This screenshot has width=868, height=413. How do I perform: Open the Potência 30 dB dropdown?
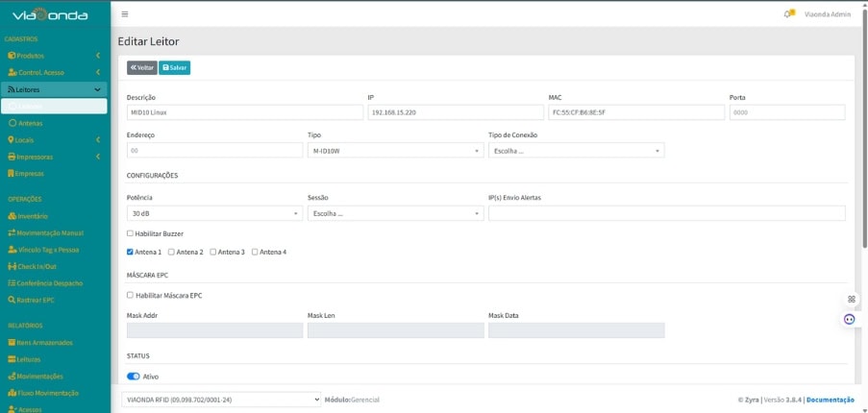[214, 213]
